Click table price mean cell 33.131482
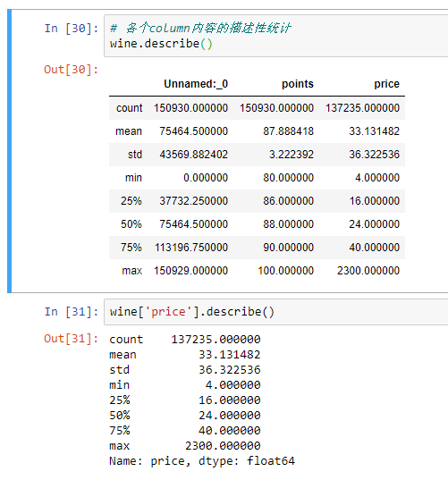 click(375, 131)
